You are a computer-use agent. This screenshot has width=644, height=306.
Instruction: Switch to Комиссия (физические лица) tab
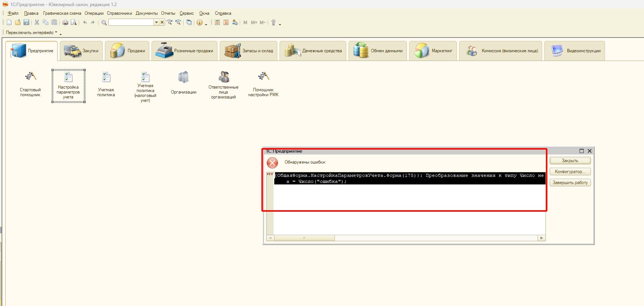click(x=500, y=51)
